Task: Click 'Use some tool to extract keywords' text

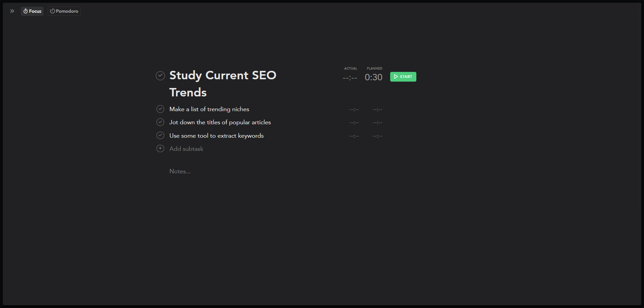Action: (216, 136)
